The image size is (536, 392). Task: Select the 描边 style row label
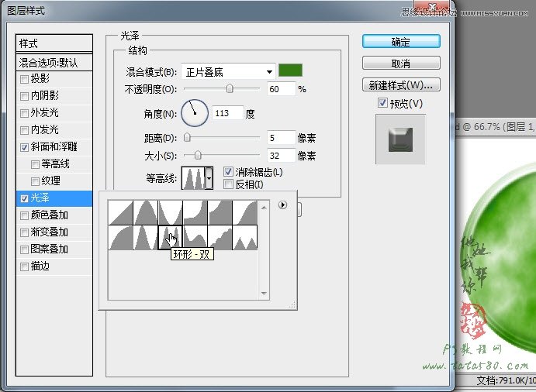[x=40, y=266]
